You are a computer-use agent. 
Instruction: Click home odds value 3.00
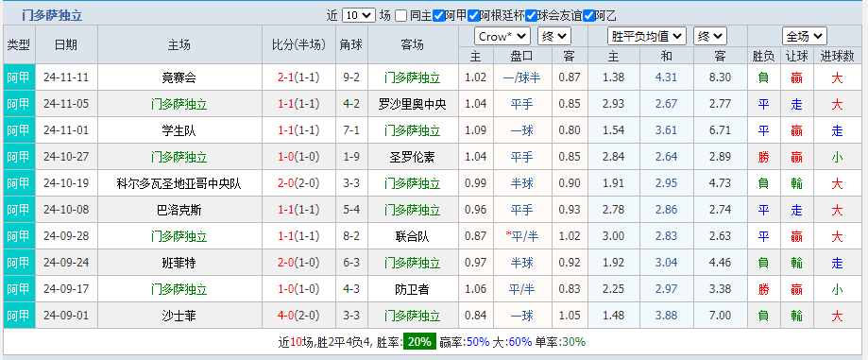pyautogui.click(x=613, y=236)
